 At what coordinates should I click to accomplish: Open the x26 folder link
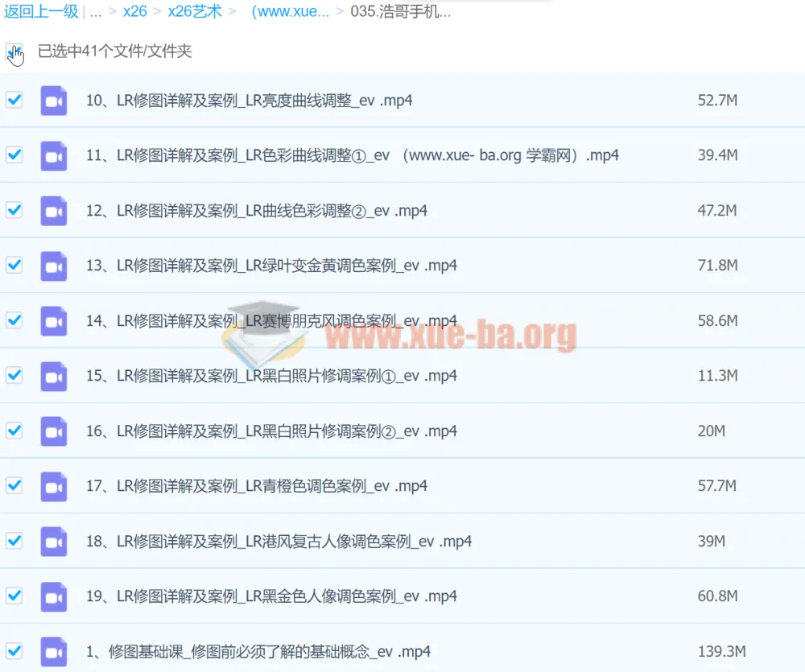134,12
